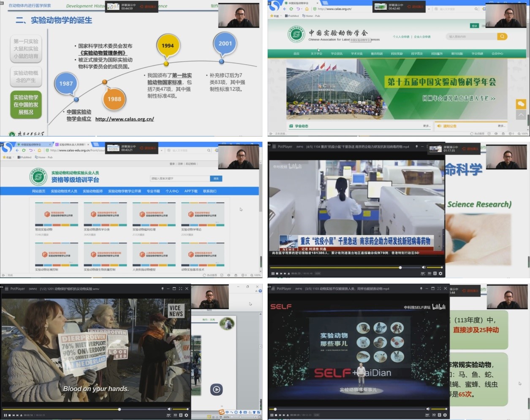Select APP下载 in the training platform navigation

pyautogui.click(x=191, y=191)
